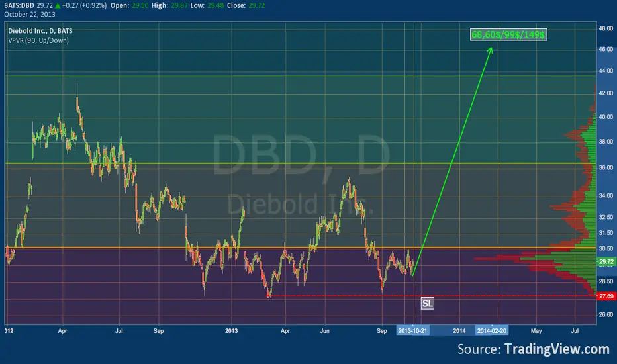The image size is (617, 364).
Task: Click the green target label 68,60$/99$/149$
Action: pyautogui.click(x=508, y=34)
